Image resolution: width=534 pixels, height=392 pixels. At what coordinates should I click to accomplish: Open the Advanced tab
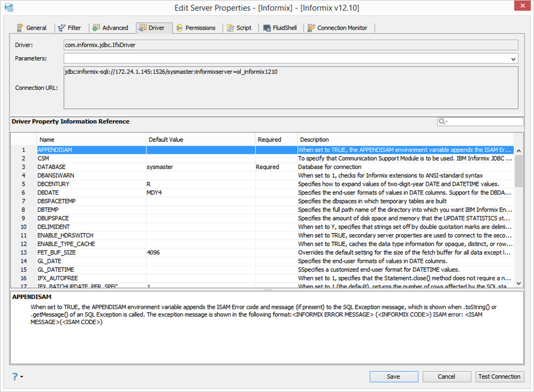click(111, 28)
